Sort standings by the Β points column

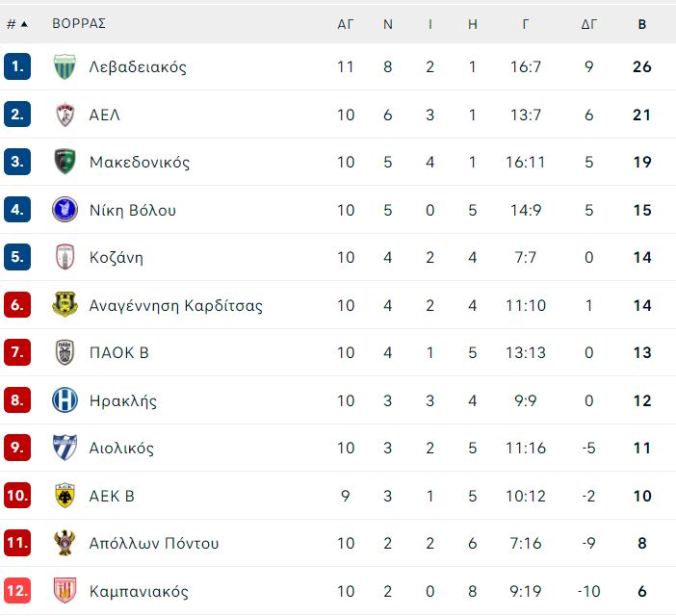pos(642,24)
